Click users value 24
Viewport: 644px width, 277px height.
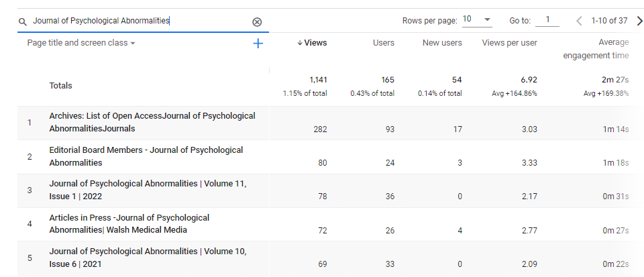click(x=390, y=163)
